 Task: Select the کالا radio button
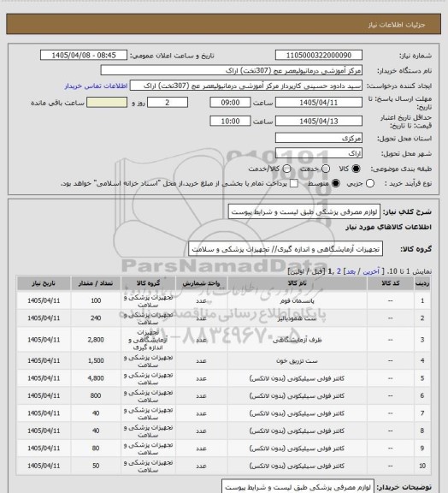click(x=356, y=169)
